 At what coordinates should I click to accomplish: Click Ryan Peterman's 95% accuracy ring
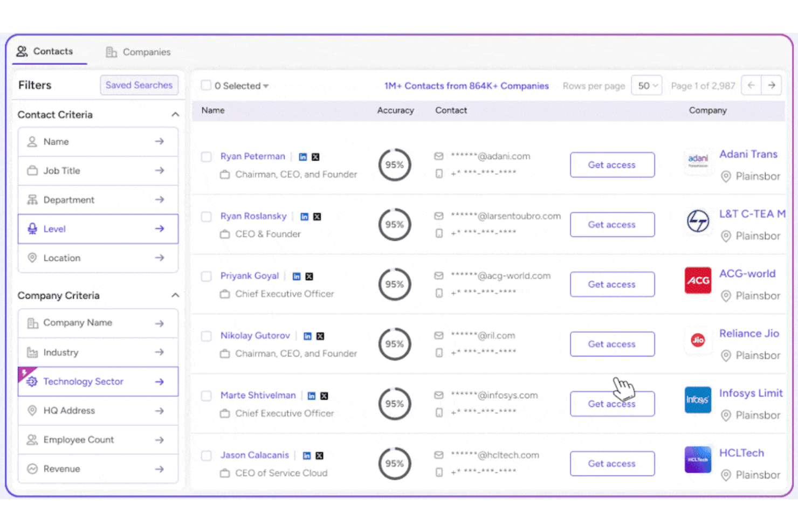395,165
